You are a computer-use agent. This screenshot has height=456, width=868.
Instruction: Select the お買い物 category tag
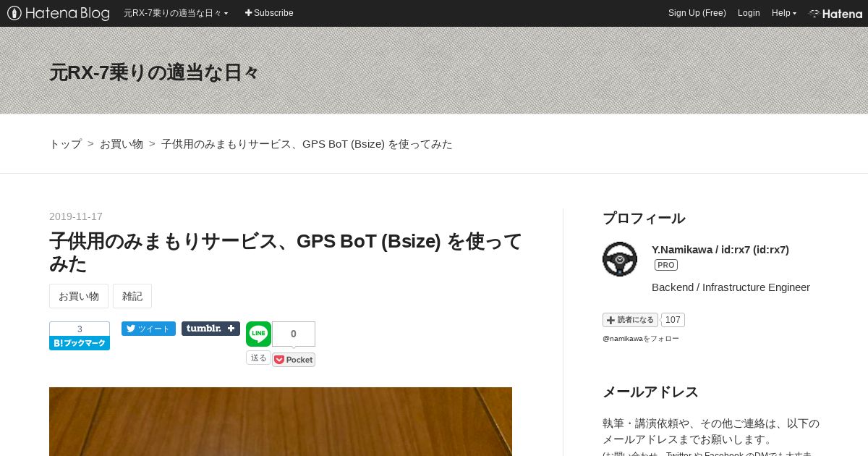click(79, 296)
